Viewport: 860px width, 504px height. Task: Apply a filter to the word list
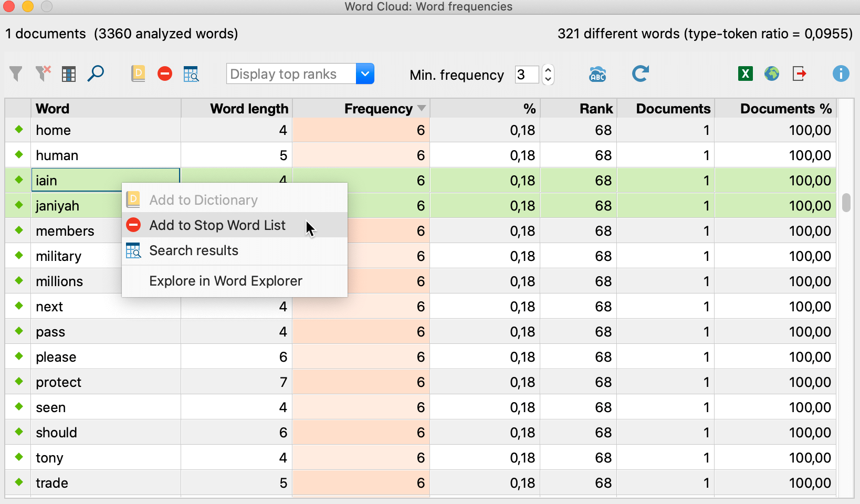(16, 74)
